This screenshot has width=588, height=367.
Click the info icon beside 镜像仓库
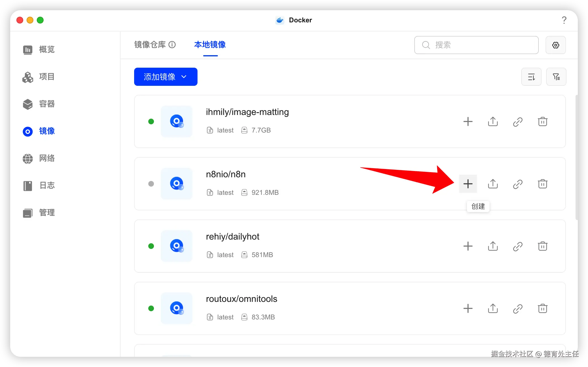[x=172, y=45]
